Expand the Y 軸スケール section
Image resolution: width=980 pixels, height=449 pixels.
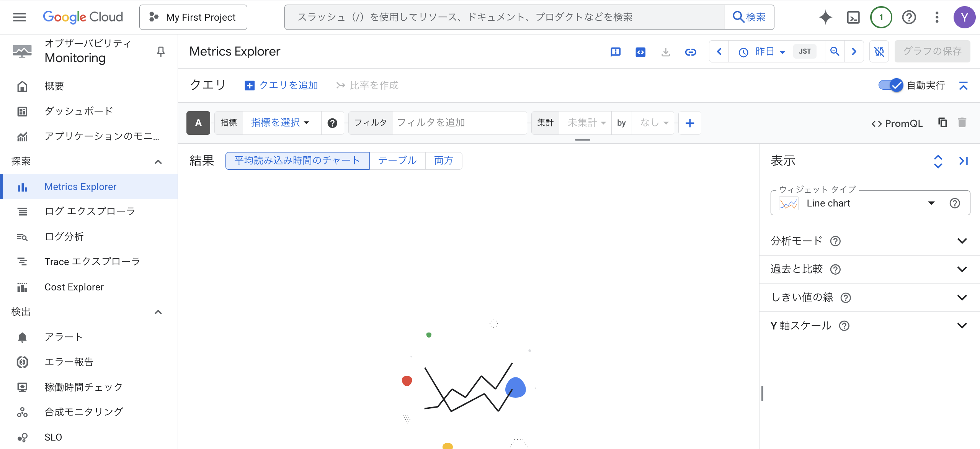click(x=962, y=325)
